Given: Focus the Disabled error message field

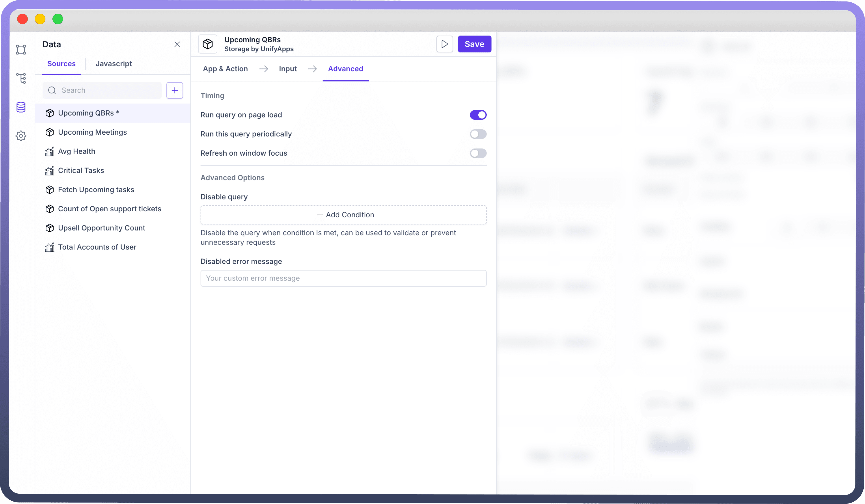Looking at the screenshot, I should [343, 278].
